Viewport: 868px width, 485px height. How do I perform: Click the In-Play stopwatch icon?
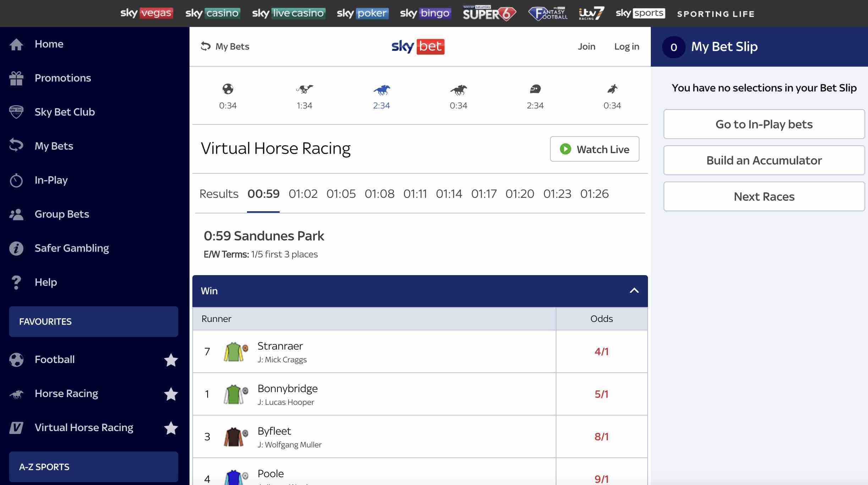coord(16,180)
